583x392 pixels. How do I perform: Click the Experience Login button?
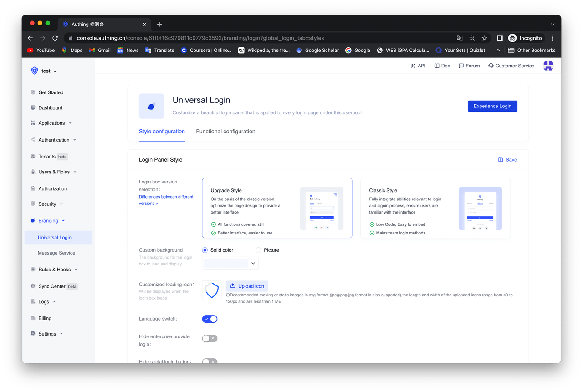point(492,106)
